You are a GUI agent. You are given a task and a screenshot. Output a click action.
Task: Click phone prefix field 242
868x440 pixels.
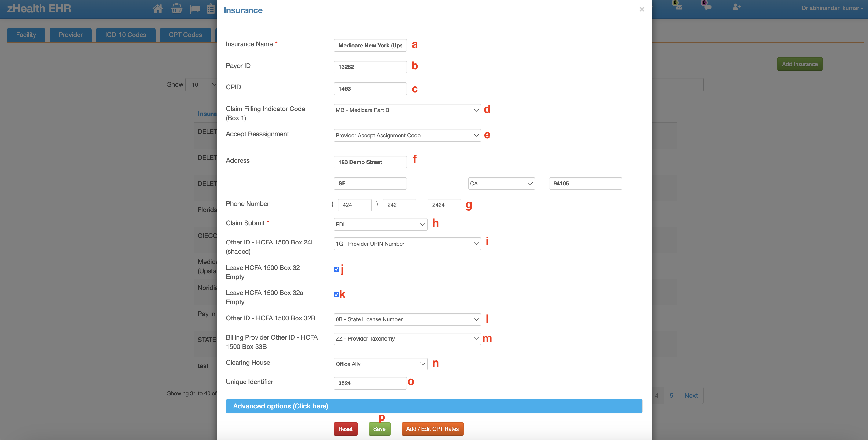pyautogui.click(x=399, y=205)
